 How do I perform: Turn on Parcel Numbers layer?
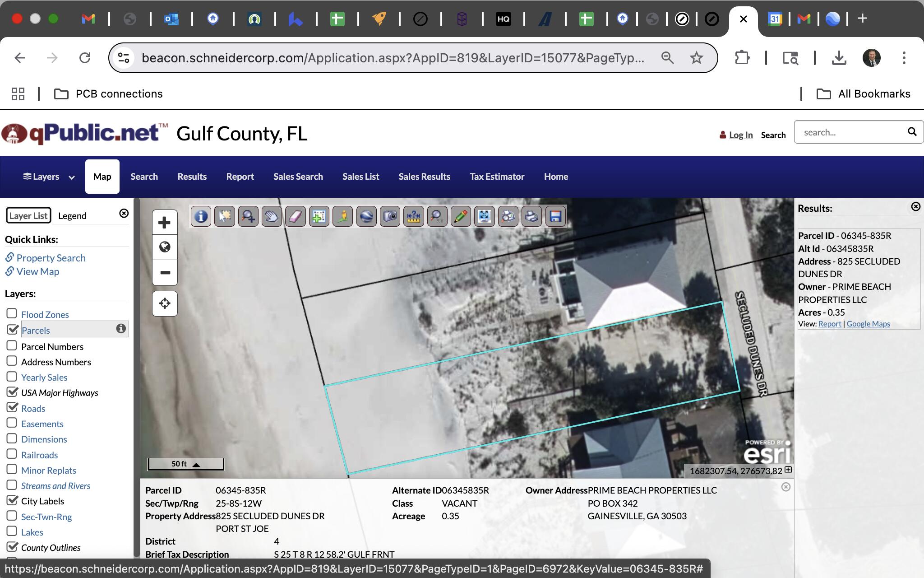click(x=12, y=346)
